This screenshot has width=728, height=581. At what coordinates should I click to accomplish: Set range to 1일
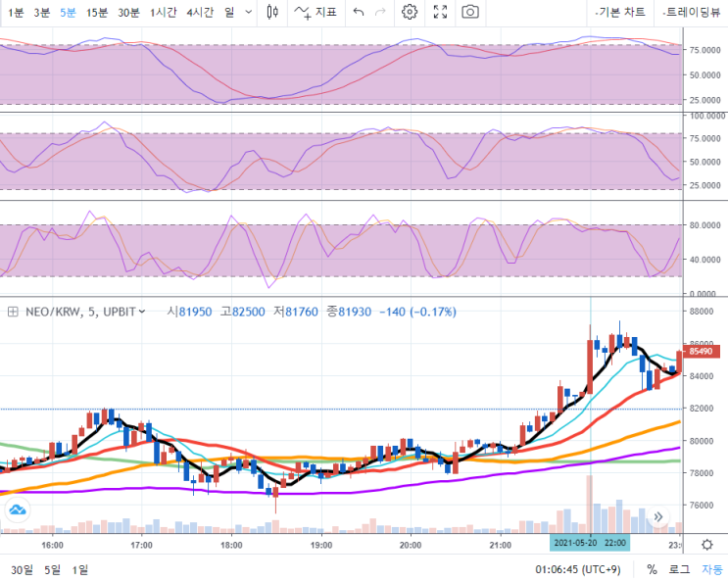pyautogui.click(x=80, y=570)
